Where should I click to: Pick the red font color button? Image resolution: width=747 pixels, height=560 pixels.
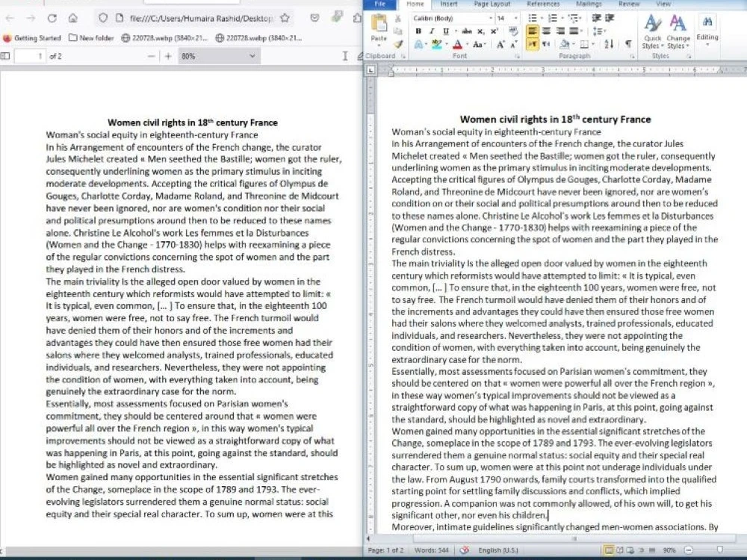click(457, 44)
